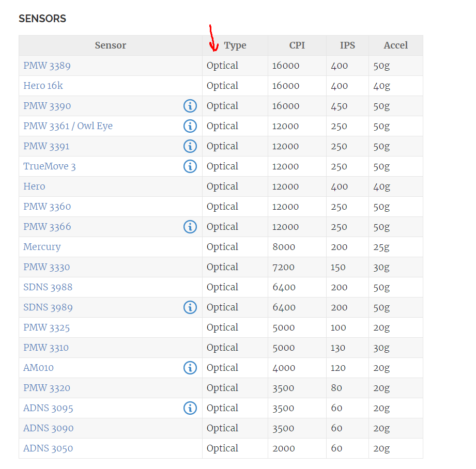Sort by Accel column header
The image size is (476, 469).
(x=395, y=45)
